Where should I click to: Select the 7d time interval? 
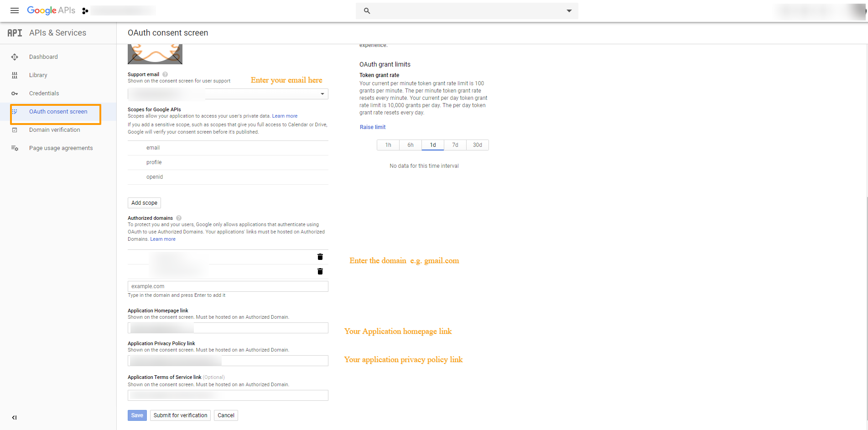point(455,145)
